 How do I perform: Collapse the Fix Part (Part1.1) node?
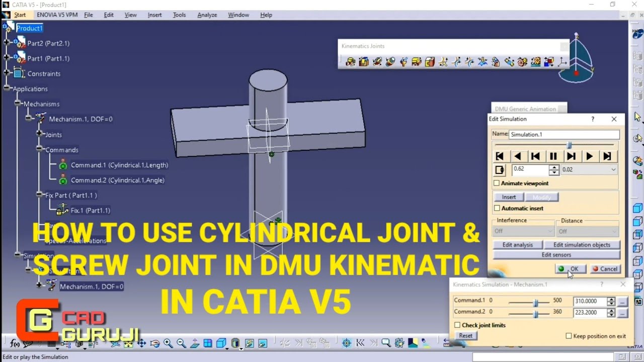click(x=39, y=195)
